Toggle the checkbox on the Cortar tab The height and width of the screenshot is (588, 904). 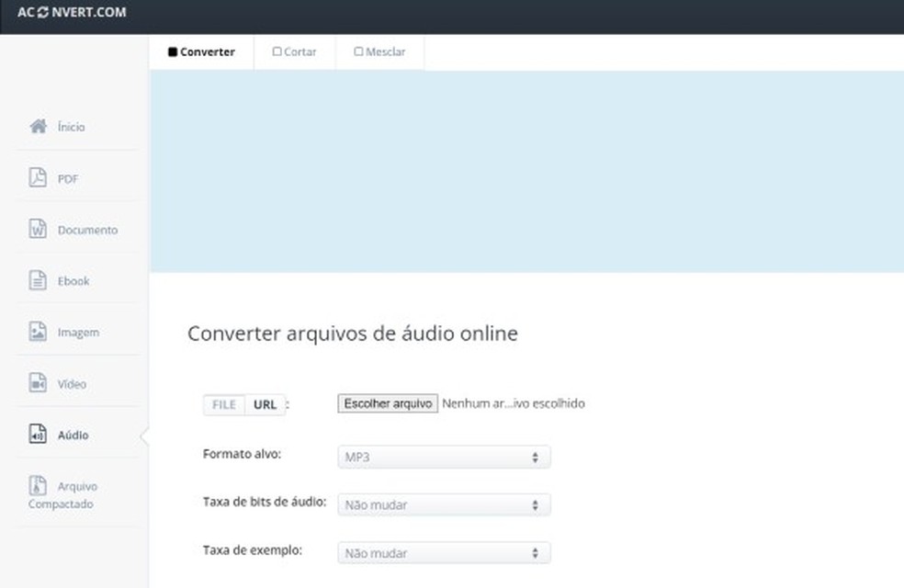[277, 51]
